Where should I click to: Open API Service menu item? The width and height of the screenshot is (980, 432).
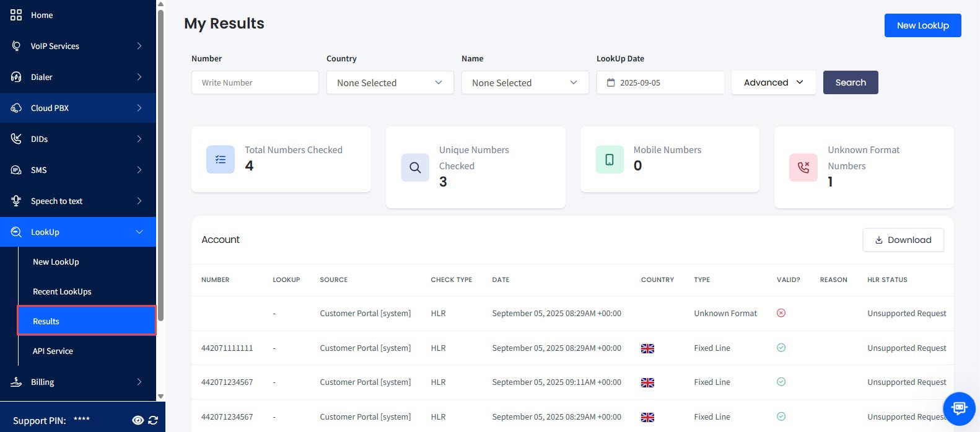53,351
